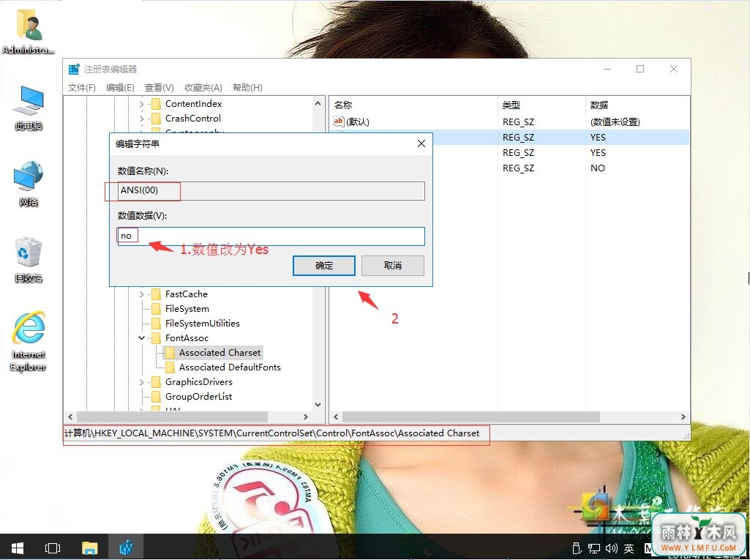Click the registry path in status bar
Image resolution: width=750 pixels, height=560 pixels.
click(x=271, y=433)
